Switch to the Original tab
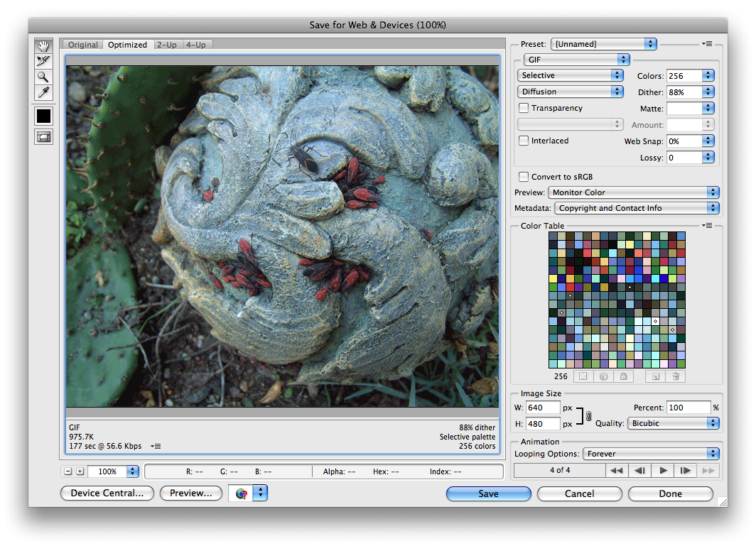Image resolution: width=756 pixels, height=546 pixels. tap(83, 45)
